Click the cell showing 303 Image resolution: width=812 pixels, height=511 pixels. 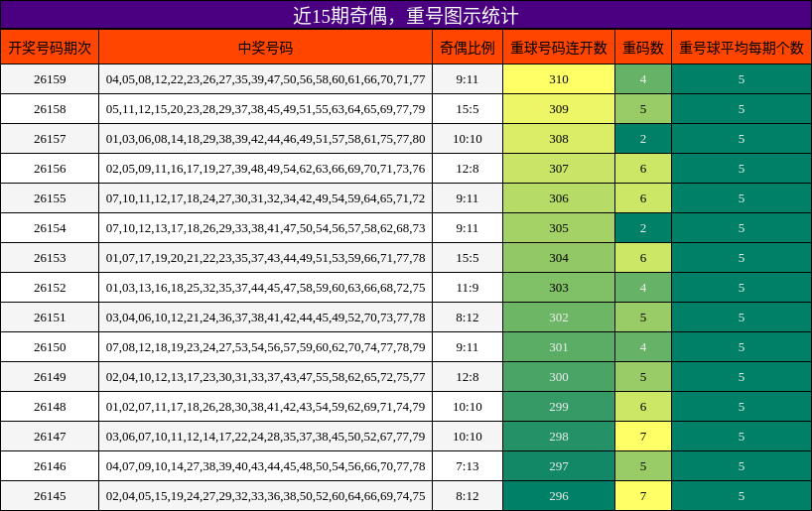[x=559, y=288]
